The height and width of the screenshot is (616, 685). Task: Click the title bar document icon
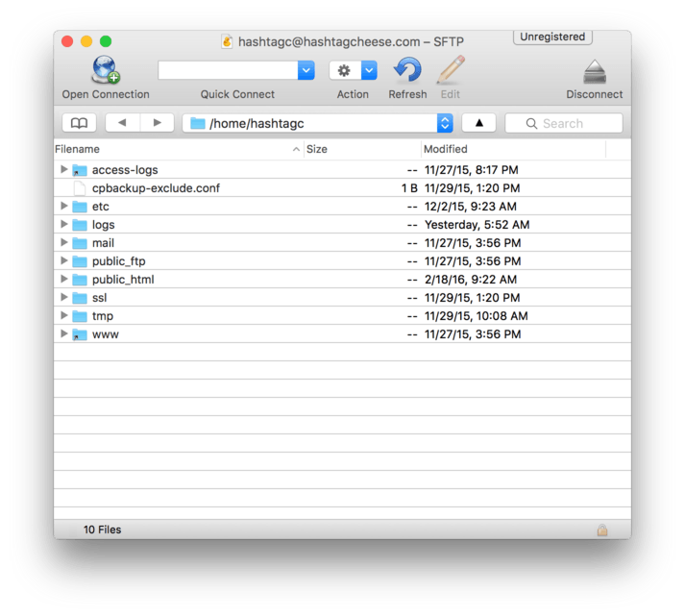[227, 41]
